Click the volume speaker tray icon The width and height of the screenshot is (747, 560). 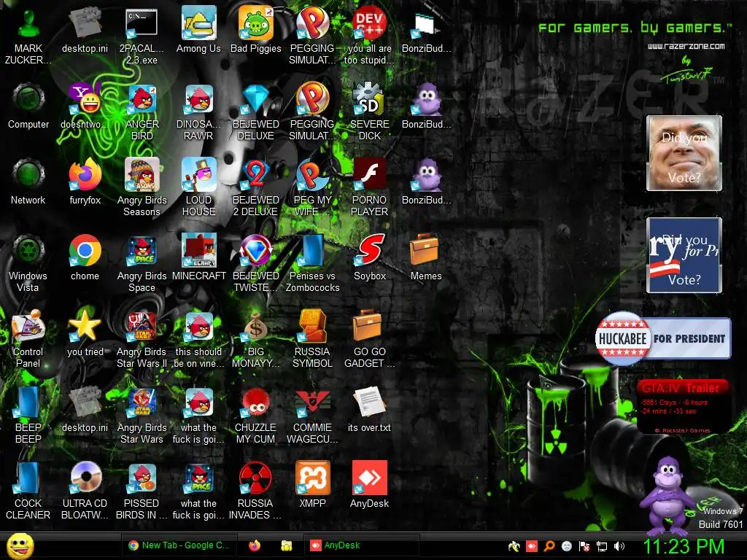point(619,546)
